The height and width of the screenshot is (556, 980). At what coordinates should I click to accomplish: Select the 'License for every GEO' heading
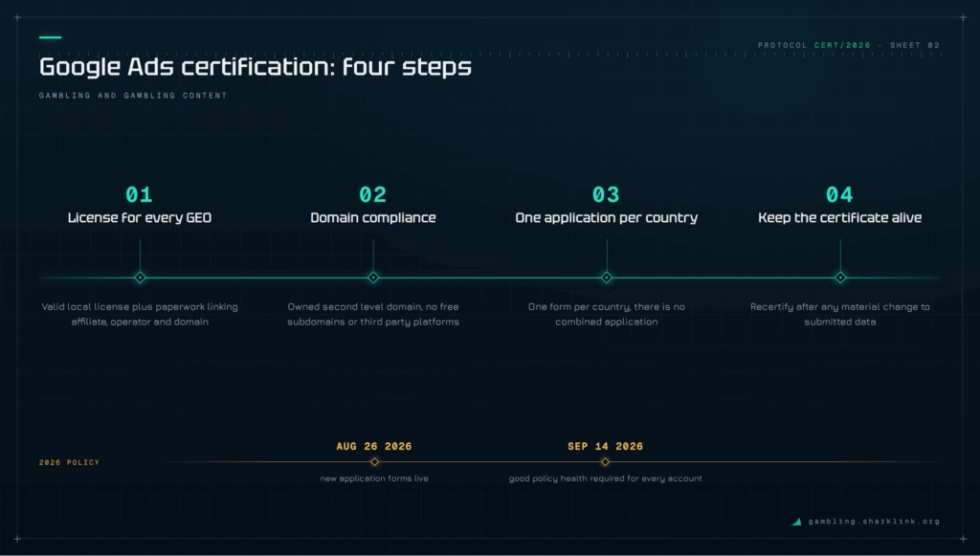point(140,217)
